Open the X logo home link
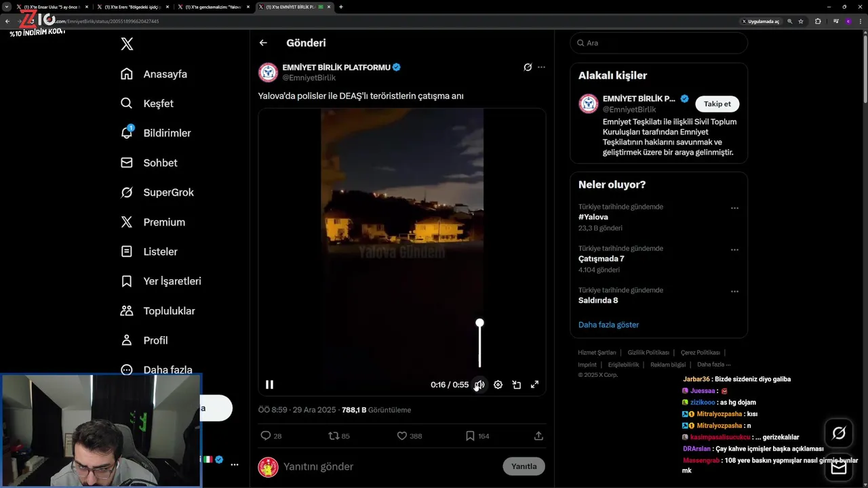Image resolution: width=868 pixels, height=488 pixels. (127, 44)
